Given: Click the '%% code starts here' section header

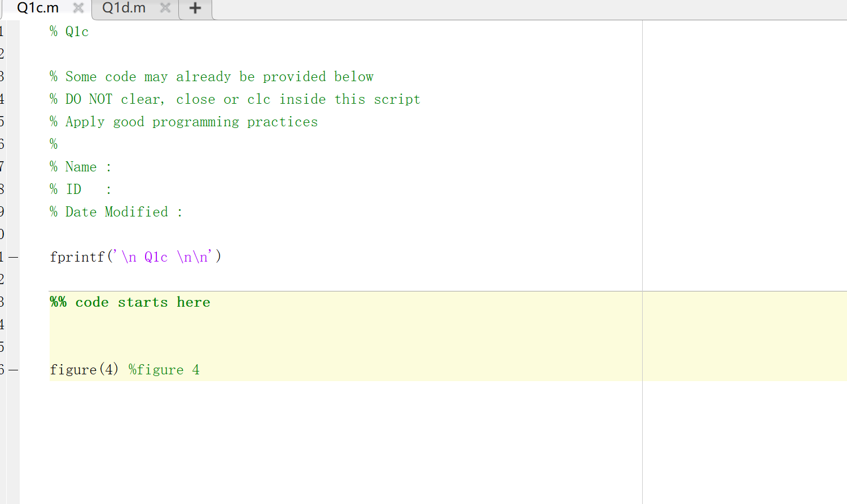Looking at the screenshot, I should click(x=130, y=302).
